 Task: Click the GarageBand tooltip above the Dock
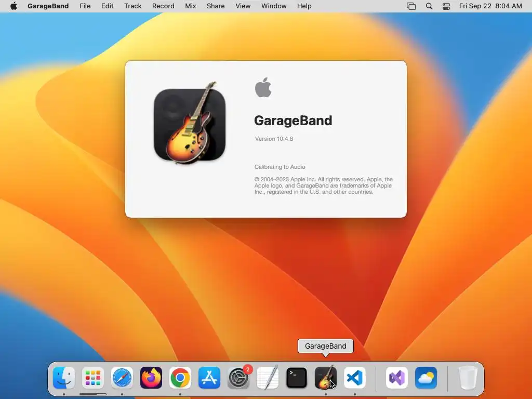click(326, 346)
